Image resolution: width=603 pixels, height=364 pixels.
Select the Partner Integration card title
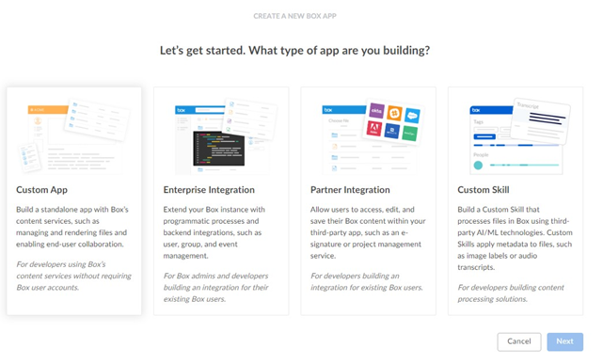coord(350,190)
